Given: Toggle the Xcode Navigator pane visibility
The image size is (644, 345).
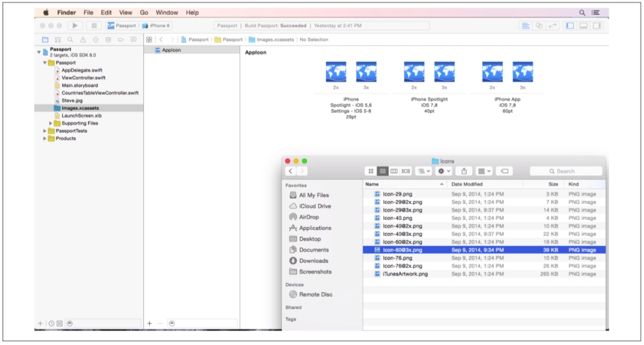Looking at the screenshot, I should [x=570, y=25].
